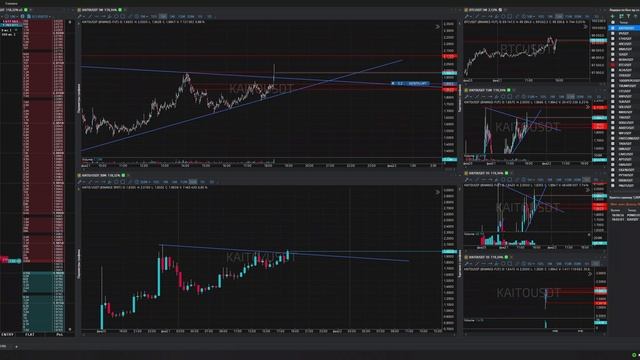The width and height of the screenshot is (640, 360).
Task: Click the scroll-to-latest arrow in main KAITOUSDT chart
Action: click(x=437, y=27)
